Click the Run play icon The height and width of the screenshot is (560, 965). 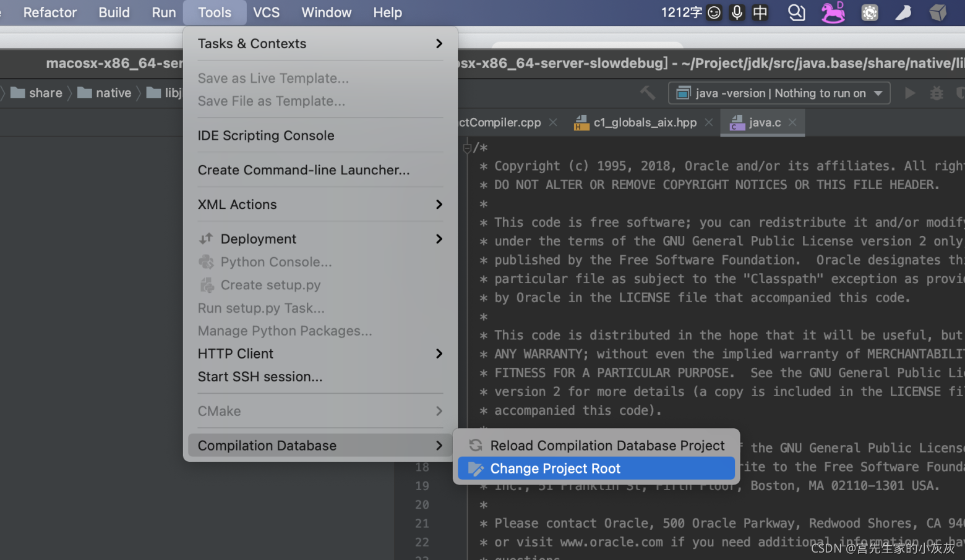coord(909,93)
